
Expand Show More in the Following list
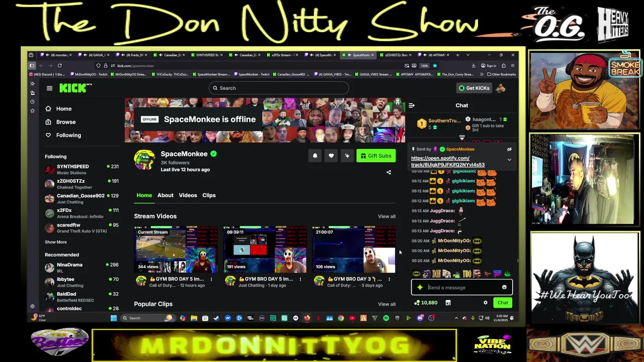coord(55,242)
